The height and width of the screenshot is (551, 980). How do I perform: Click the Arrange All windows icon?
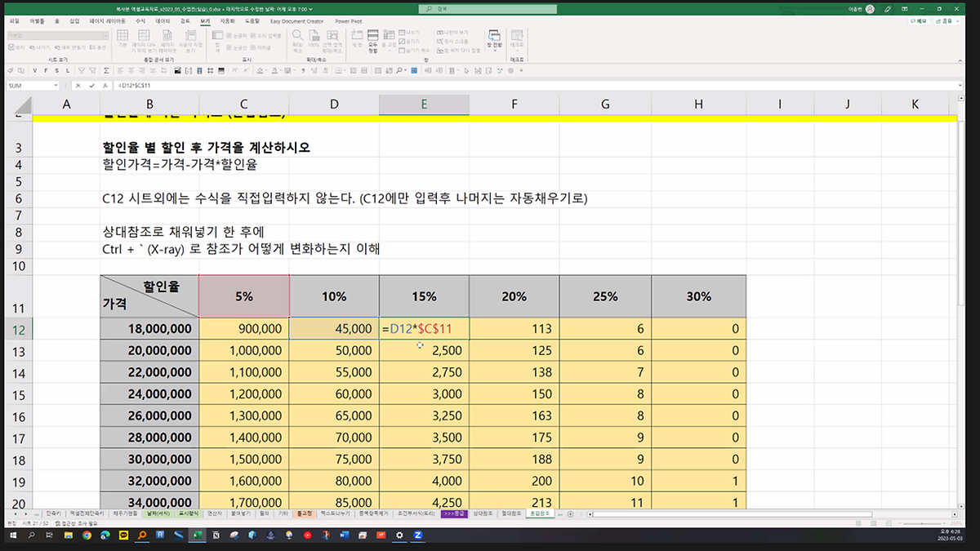(x=372, y=37)
